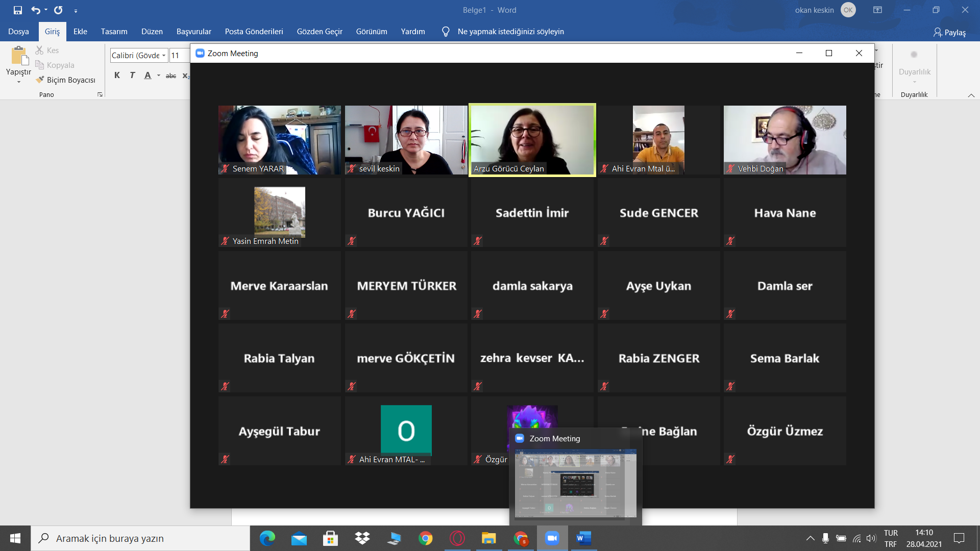Click the Zoom Meeting taskbar preview thumbnail

pyautogui.click(x=575, y=483)
